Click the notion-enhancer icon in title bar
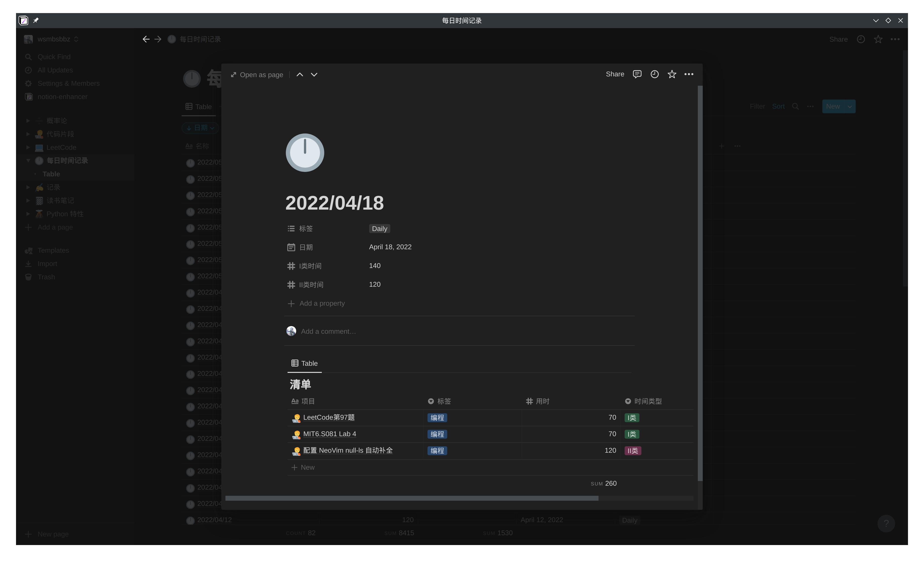Viewport: 924px width, 564px height. pos(24,20)
